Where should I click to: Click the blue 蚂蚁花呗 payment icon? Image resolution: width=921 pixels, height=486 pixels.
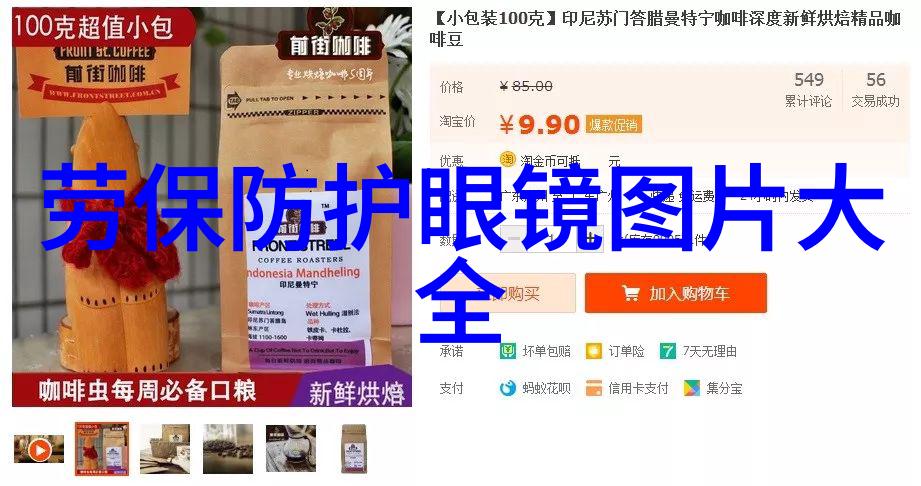[507, 388]
